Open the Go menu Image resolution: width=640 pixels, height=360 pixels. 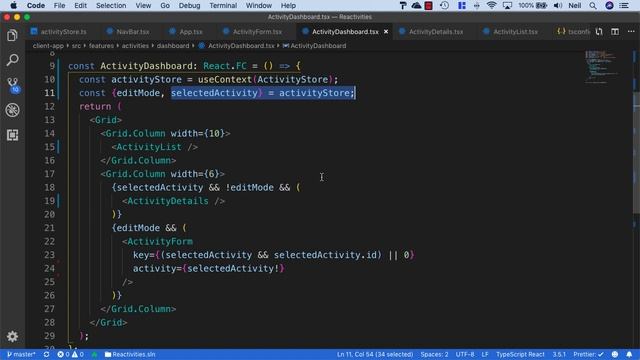click(165, 5)
